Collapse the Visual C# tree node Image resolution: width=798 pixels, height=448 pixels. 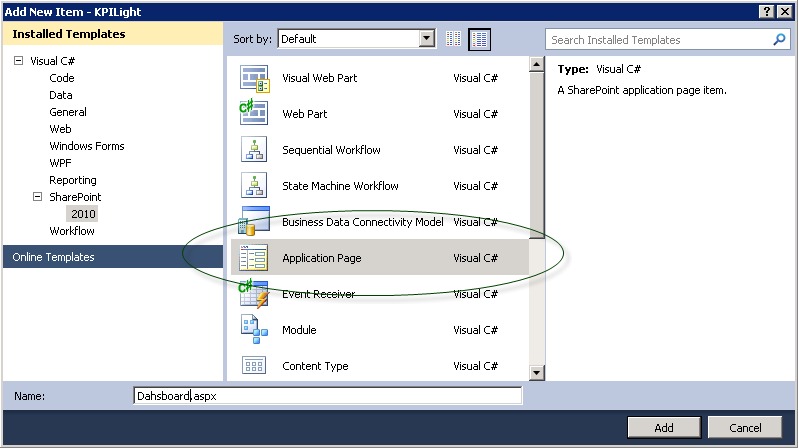[18, 61]
